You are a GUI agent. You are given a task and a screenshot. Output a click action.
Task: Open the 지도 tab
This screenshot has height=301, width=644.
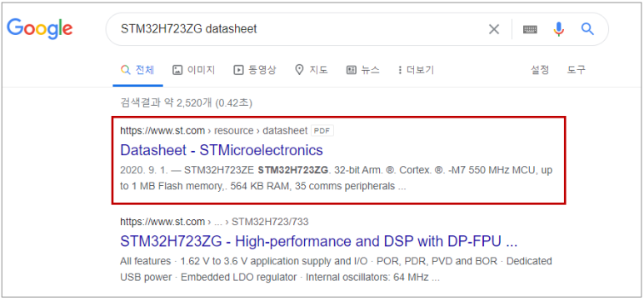[312, 70]
